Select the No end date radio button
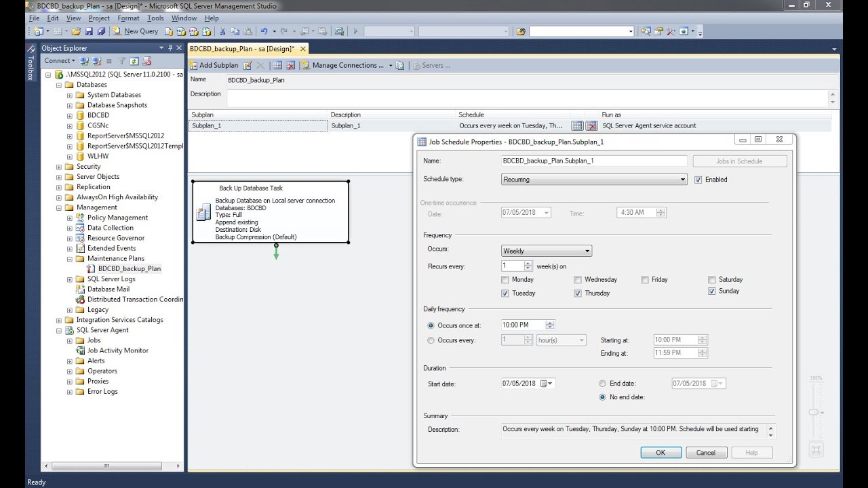This screenshot has width=868, height=488. pos(602,397)
